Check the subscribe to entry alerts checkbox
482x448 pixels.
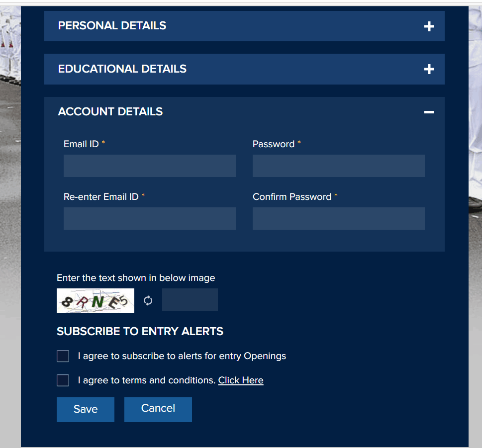63,356
